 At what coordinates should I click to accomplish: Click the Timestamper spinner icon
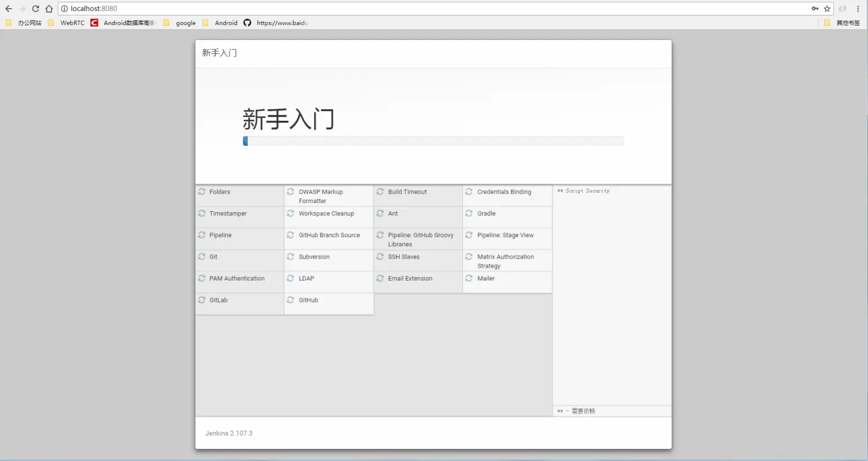coord(201,213)
